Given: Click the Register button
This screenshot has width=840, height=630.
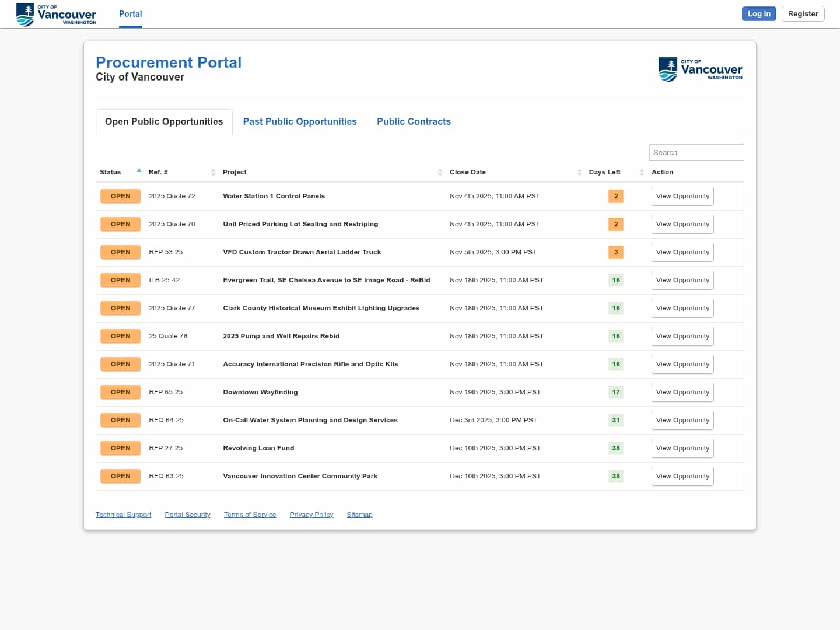Looking at the screenshot, I should coord(803,14).
